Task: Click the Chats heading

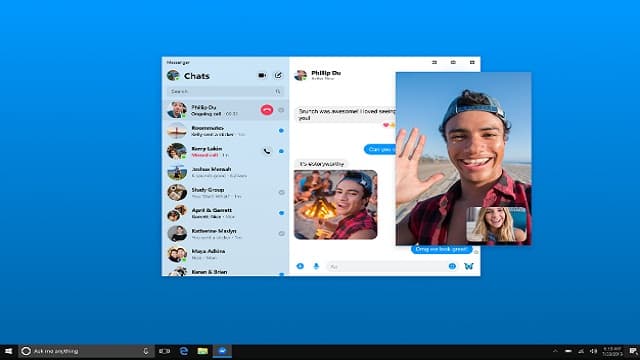Action: 197,76
